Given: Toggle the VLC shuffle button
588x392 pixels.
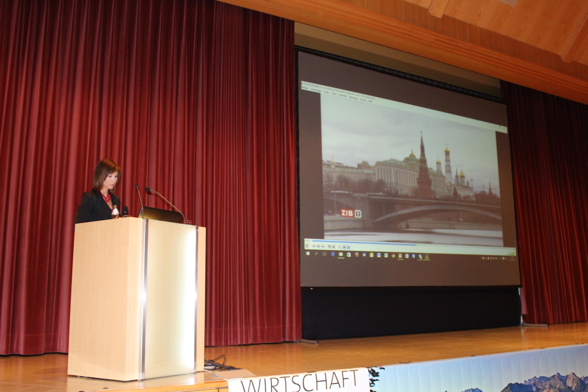Looking at the screenshot, I should tap(349, 248).
